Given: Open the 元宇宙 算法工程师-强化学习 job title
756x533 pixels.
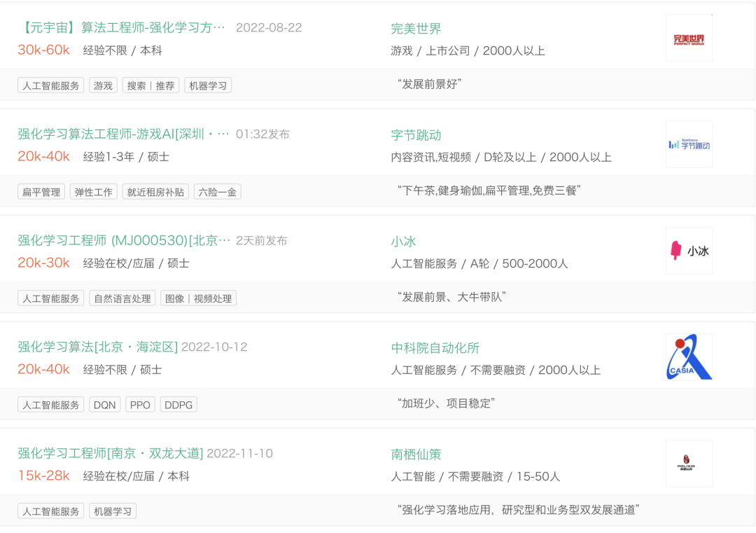Looking at the screenshot, I should (122, 27).
